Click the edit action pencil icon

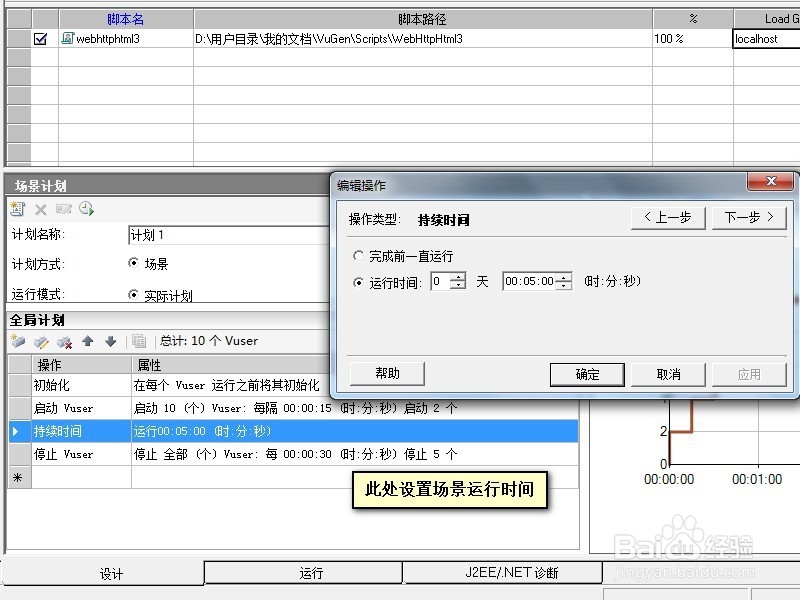42,342
